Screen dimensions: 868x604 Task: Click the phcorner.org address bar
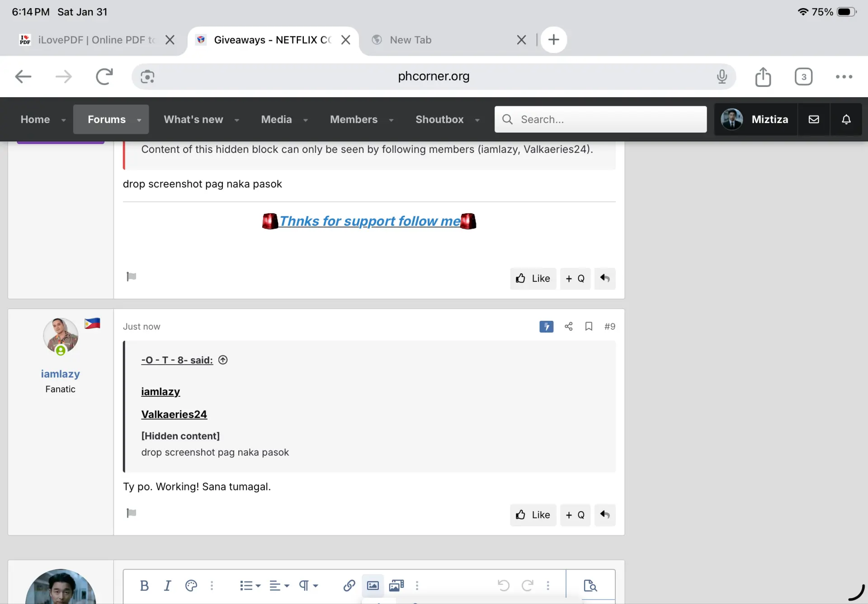(x=434, y=76)
